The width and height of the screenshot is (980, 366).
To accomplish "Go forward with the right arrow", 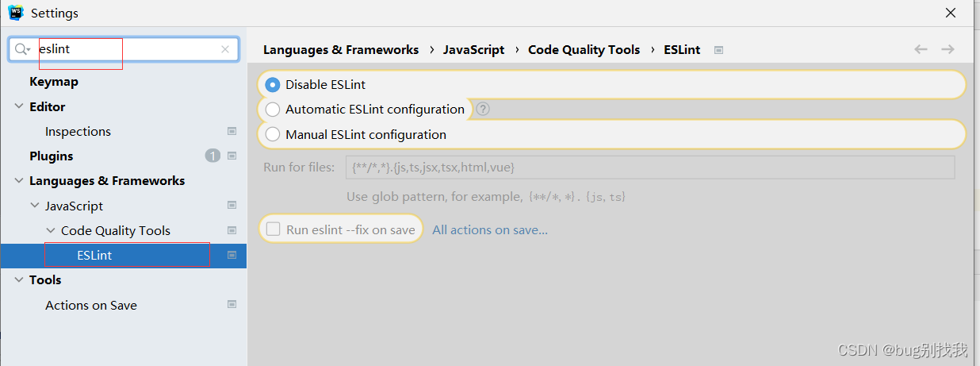I will tap(947, 49).
